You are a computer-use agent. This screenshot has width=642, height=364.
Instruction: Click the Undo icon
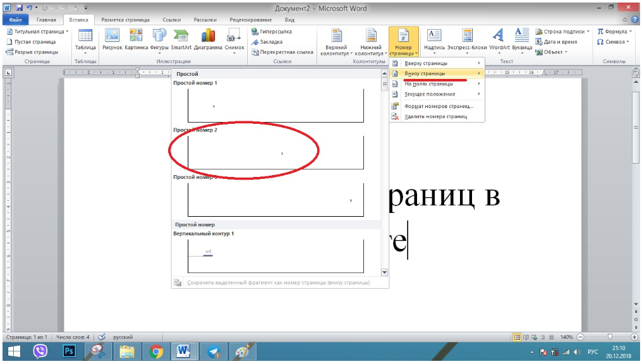click(x=29, y=8)
